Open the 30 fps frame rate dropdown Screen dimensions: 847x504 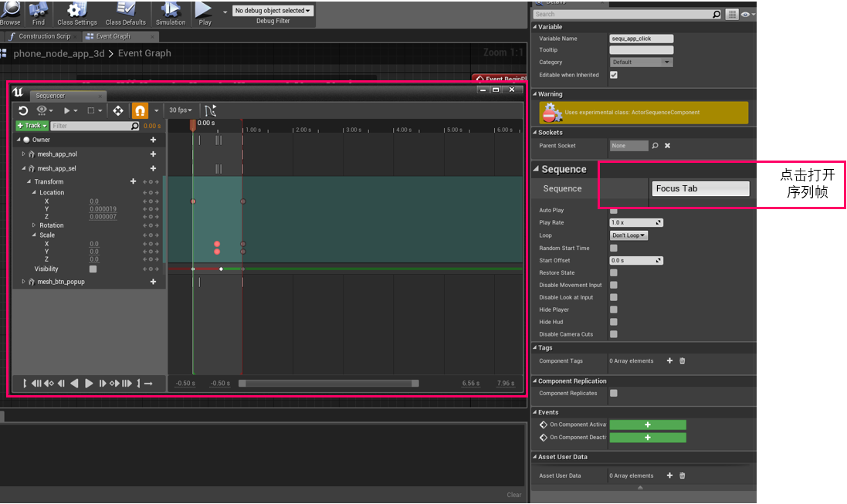point(181,110)
